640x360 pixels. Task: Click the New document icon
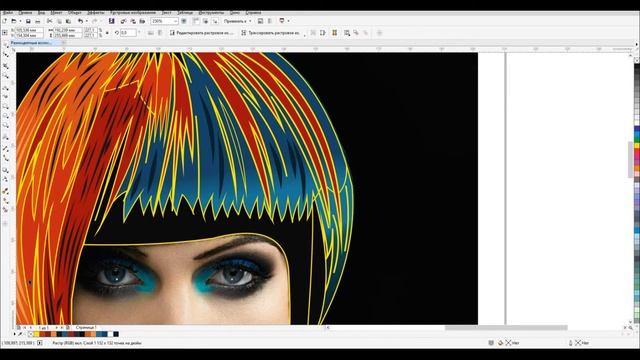(5, 21)
